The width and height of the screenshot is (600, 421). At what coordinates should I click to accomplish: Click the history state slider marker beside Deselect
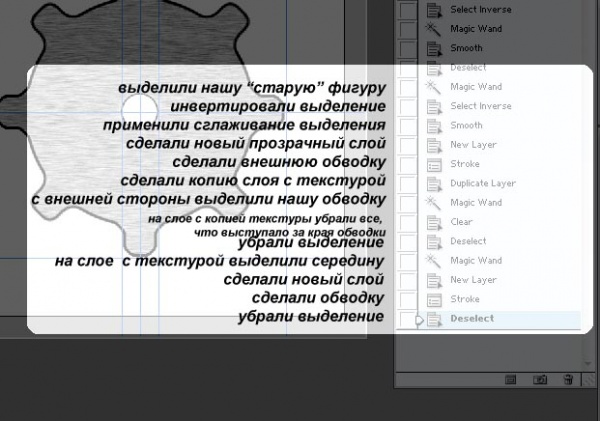pos(420,319)
